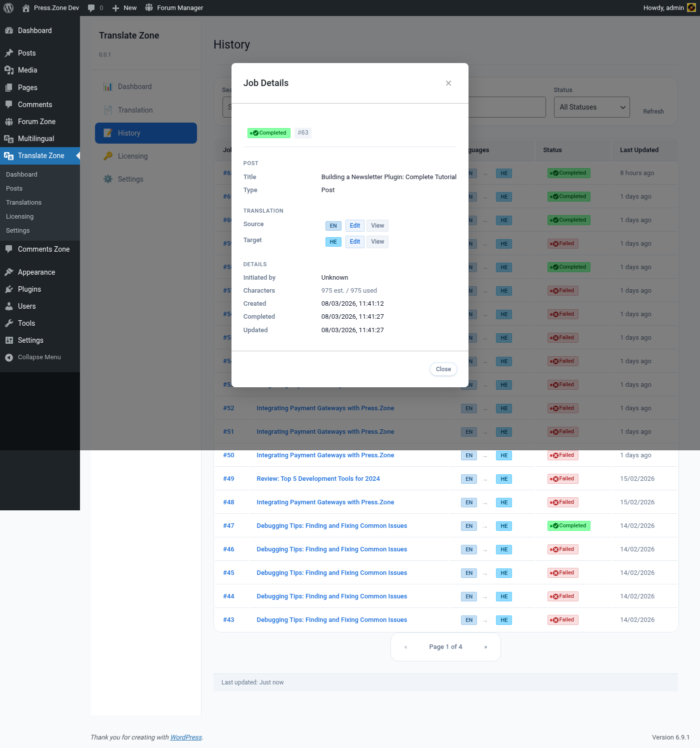Click the 15/02/2026 date on job #49

point(637,479)
